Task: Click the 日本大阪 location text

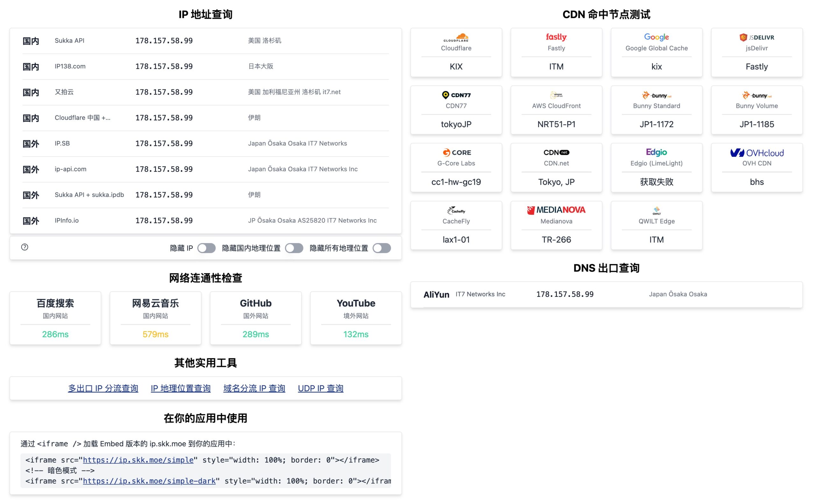Action: [x=260, y=66]
